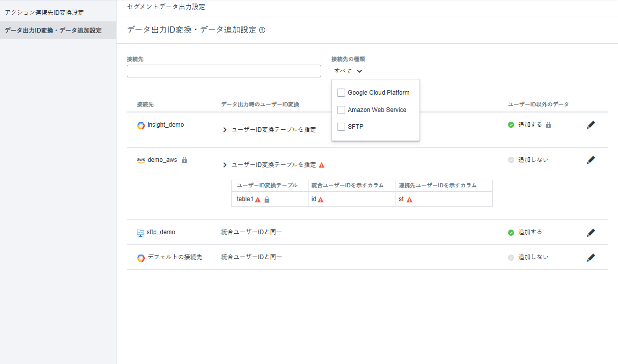Click the ユーザーID変換テーブル column header
The image size is (618, 364).
267,185
